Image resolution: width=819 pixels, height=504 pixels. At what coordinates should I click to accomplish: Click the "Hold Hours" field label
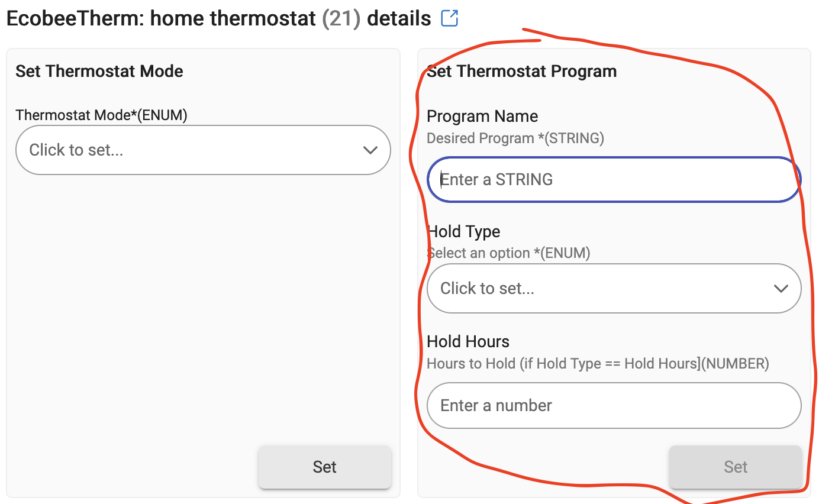(x=468, y=341)
